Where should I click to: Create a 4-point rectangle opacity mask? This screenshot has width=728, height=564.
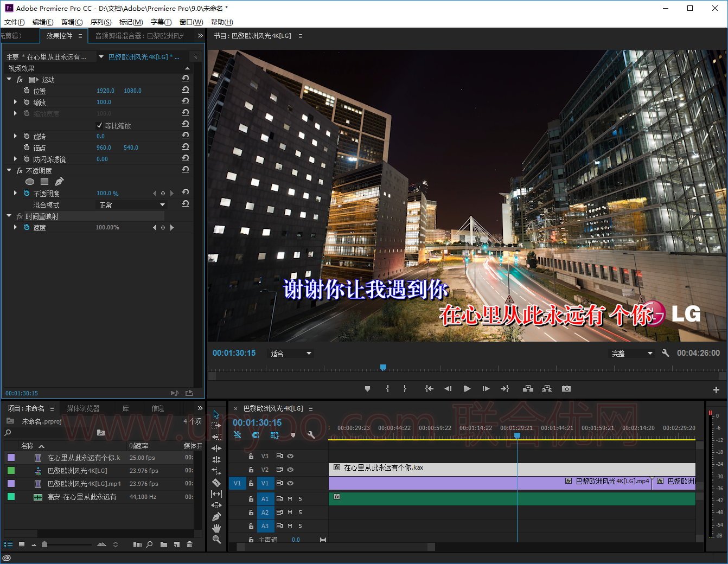point(44,182)
